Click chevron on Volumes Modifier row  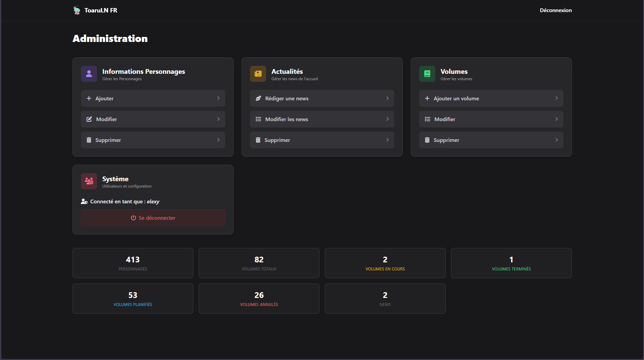tap(557, 119)
